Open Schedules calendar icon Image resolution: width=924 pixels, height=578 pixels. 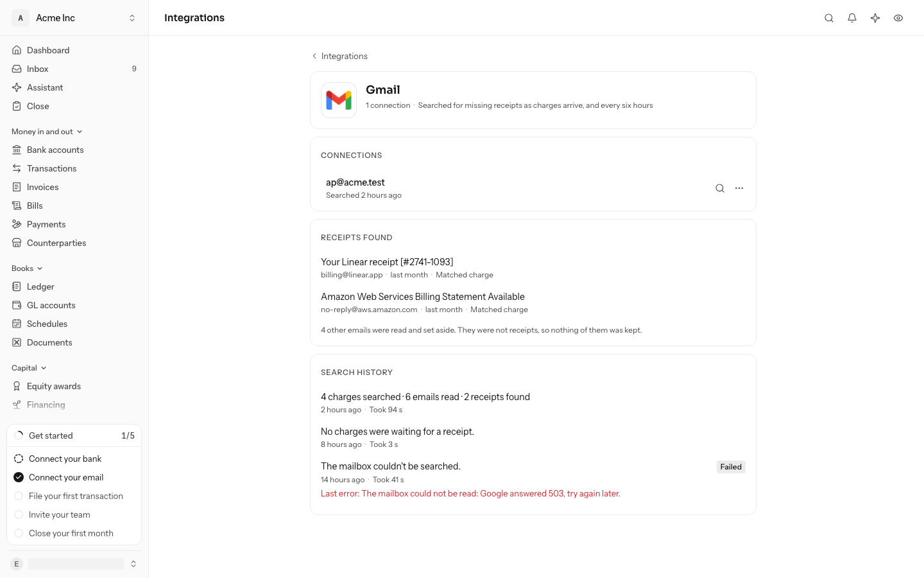17,324
